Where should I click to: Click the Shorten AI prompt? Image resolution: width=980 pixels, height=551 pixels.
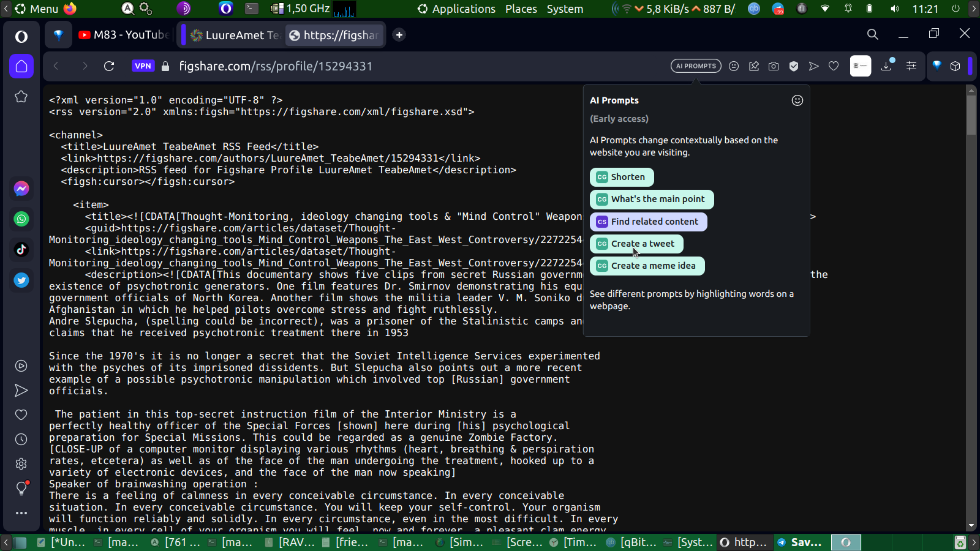pos(622,177)
